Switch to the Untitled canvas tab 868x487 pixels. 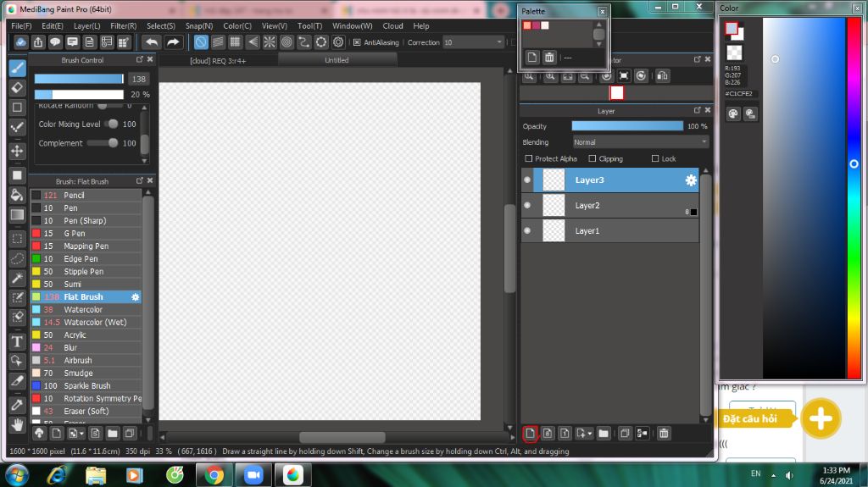point(337,60)
